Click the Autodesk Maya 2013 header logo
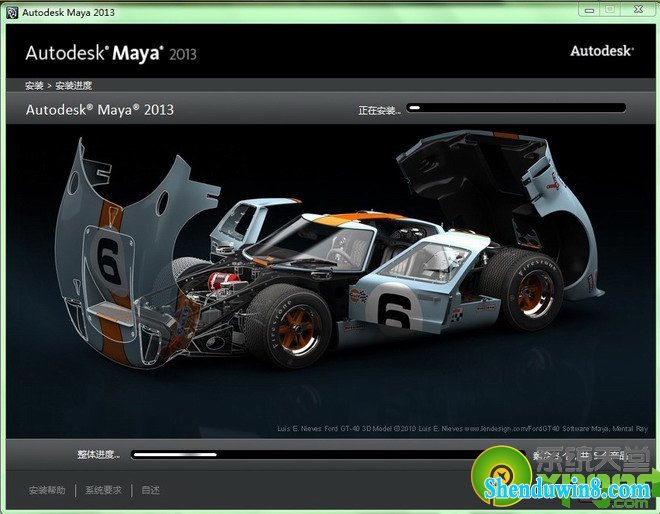Image resolution: width=660 pixels, height=514 pixels. click(x=111, y=53)
